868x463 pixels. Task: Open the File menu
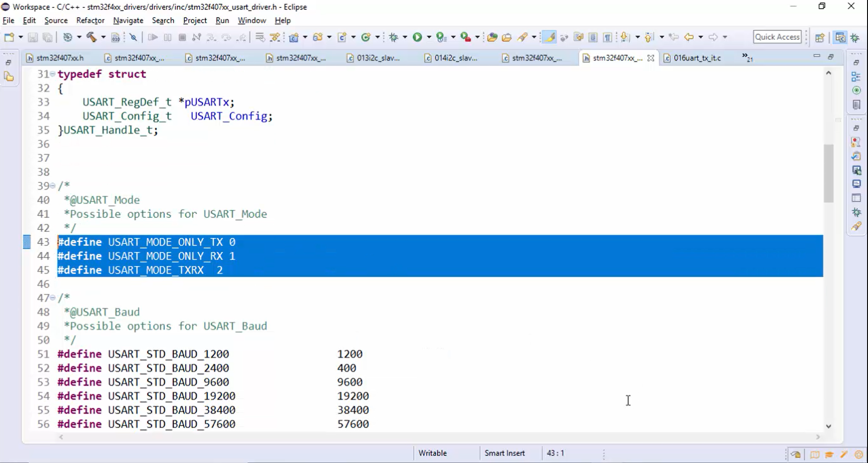[8, 20]
